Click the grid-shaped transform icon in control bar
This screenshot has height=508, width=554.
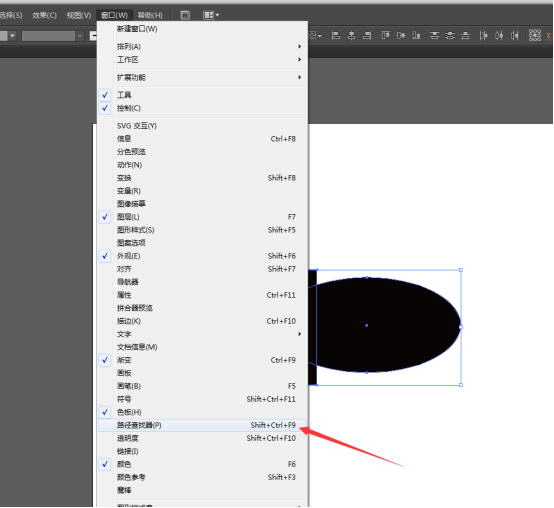pos(535,35)
